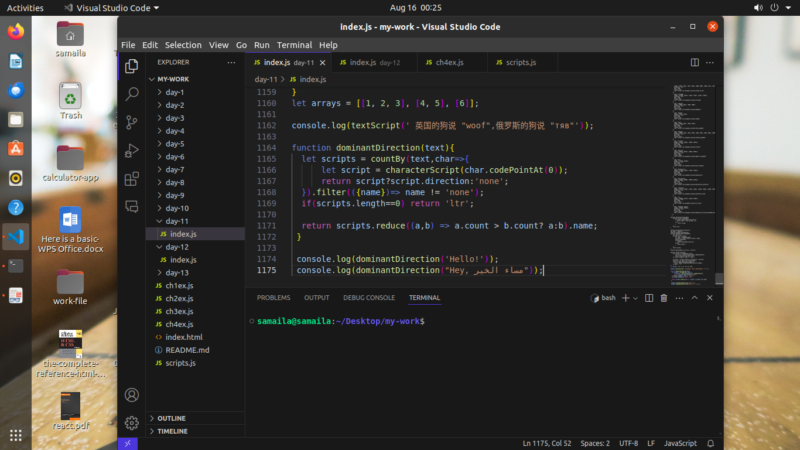This screenshot has height=450, width=800.
Task: Open Explorer views and more actions ellipsis
Action: click(x=231, y=62)
